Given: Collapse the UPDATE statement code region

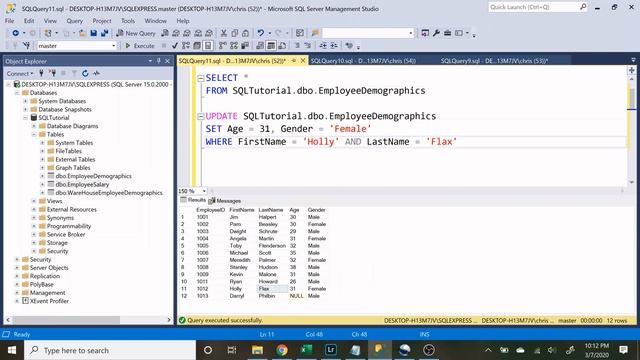Looking at the screenshot, I should [200, 117].
